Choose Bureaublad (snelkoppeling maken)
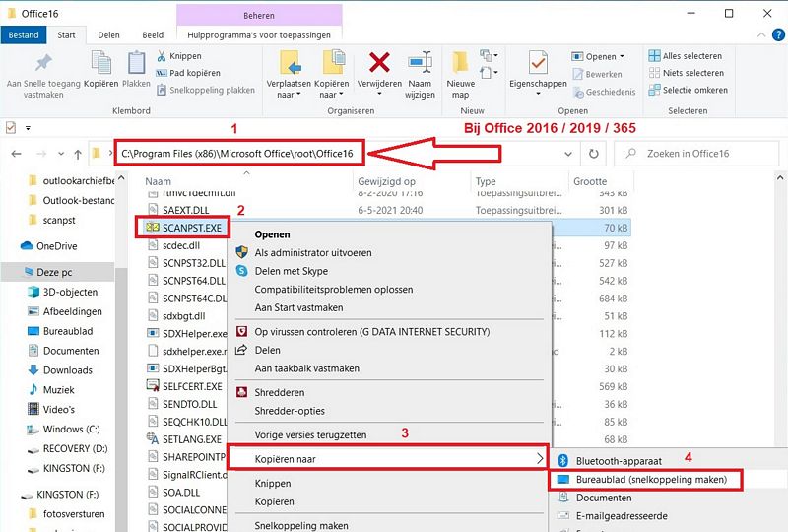 click(645, 479)
